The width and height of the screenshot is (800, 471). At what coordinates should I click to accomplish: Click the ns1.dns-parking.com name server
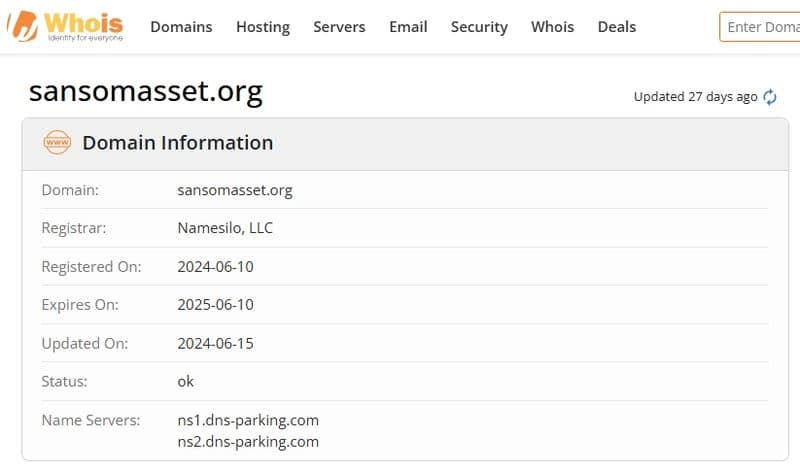248,420
